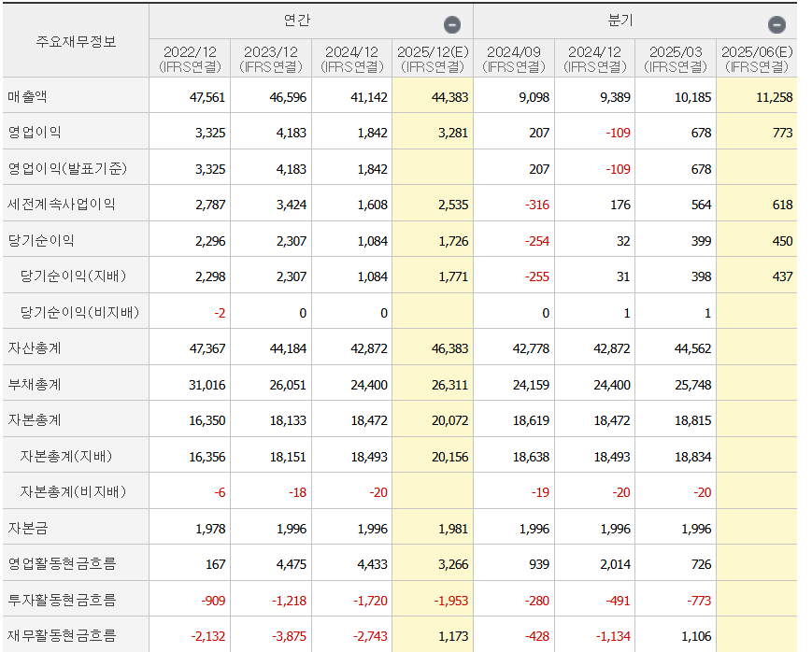Image resolution: width=812 pixels, height=652 pixels.
Task: Select the 44,383 estimated revenue value
Action: pos(449,97)
